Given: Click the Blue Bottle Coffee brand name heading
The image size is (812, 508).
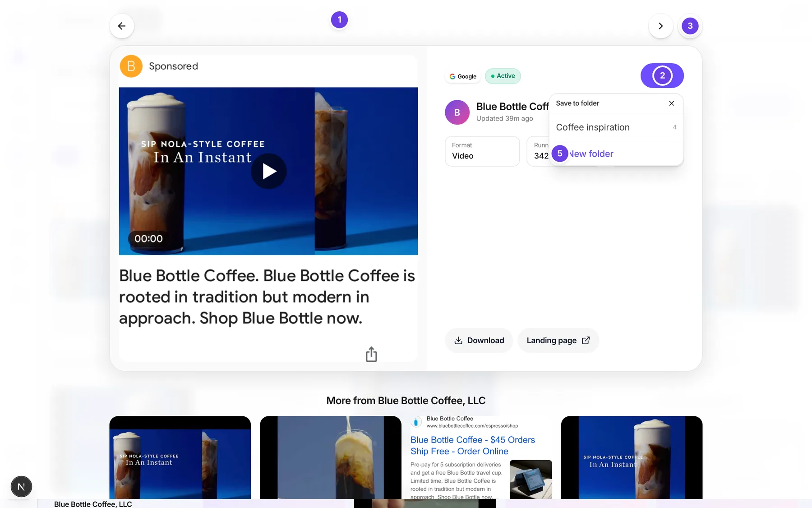Looking at the screenshot, I should 512,107.
